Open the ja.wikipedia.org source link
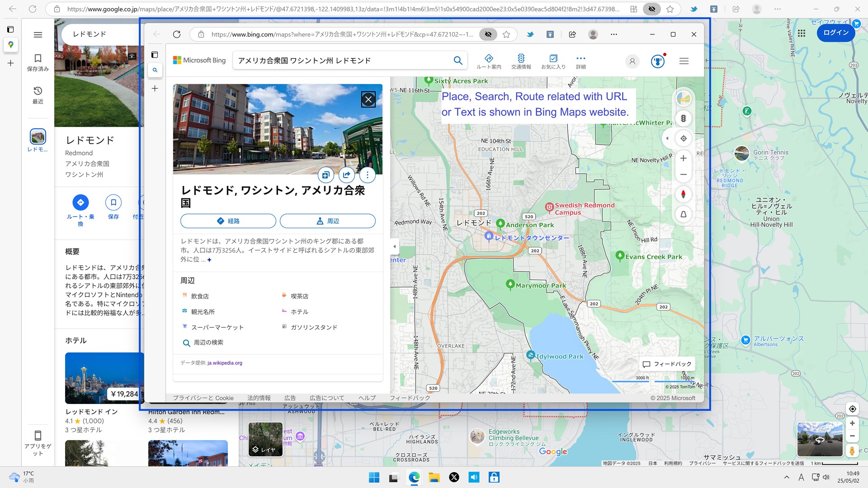 coord(225,363)
